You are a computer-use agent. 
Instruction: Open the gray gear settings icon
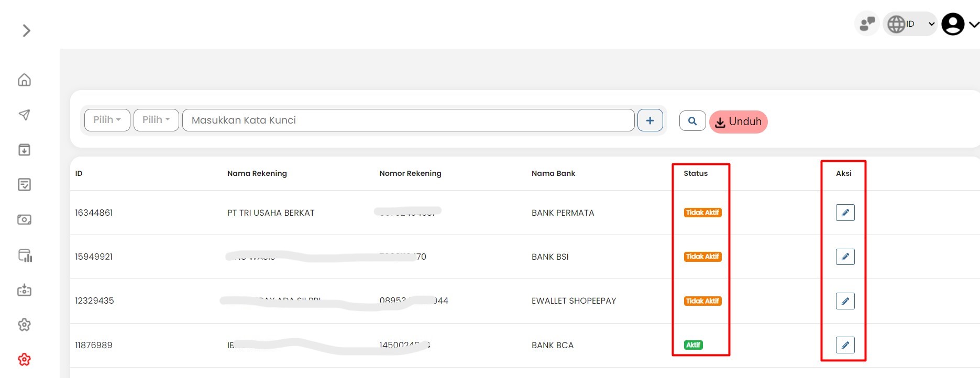click(x=25, y=325)
